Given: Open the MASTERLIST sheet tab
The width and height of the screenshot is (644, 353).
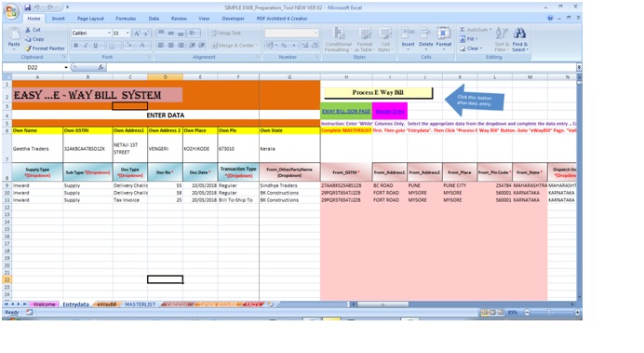Looking at the screenshot, I should click(x=140, y=305).
